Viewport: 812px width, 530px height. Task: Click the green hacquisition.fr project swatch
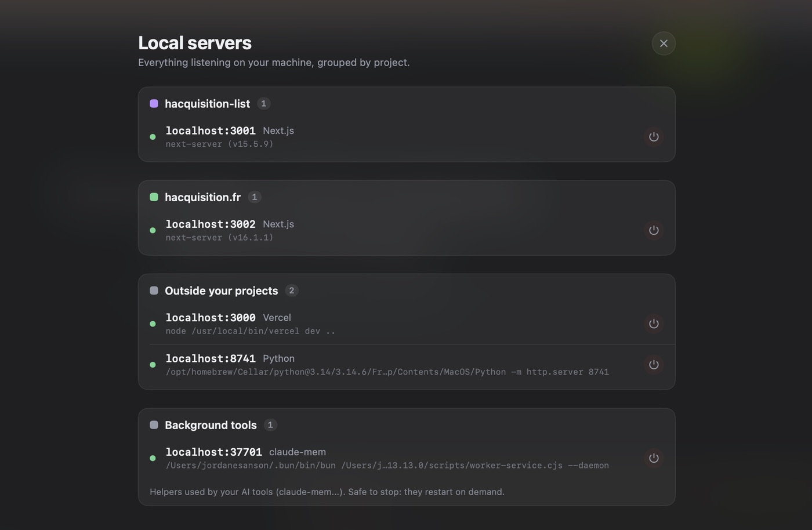pos(154,197)
